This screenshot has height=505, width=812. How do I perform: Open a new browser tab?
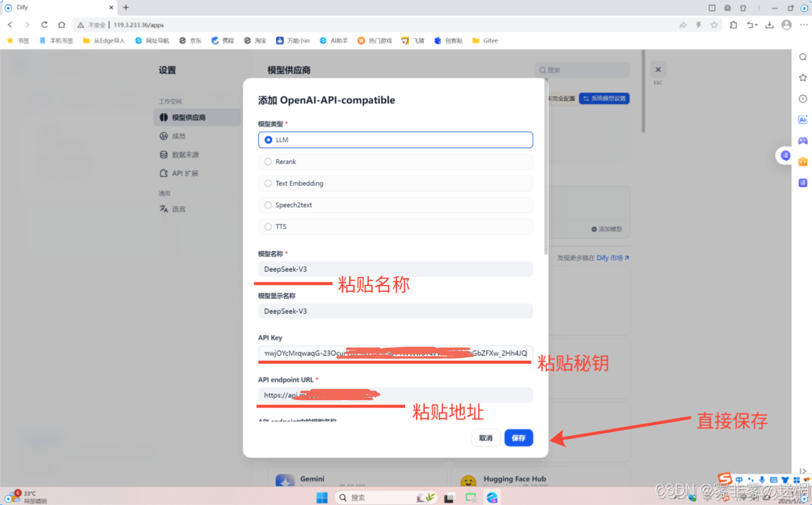(126, 7)
